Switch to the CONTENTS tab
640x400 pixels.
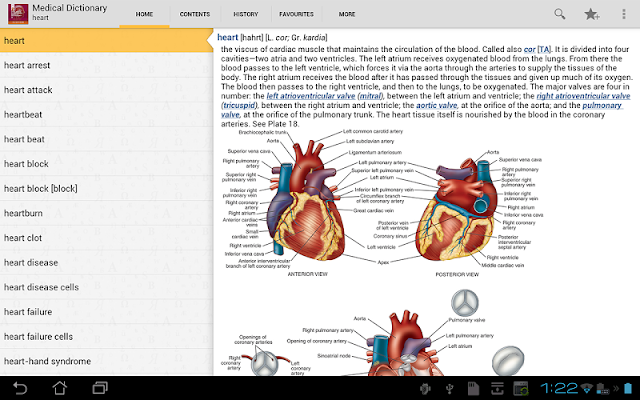pyautogui.click(x=195, y=14)
